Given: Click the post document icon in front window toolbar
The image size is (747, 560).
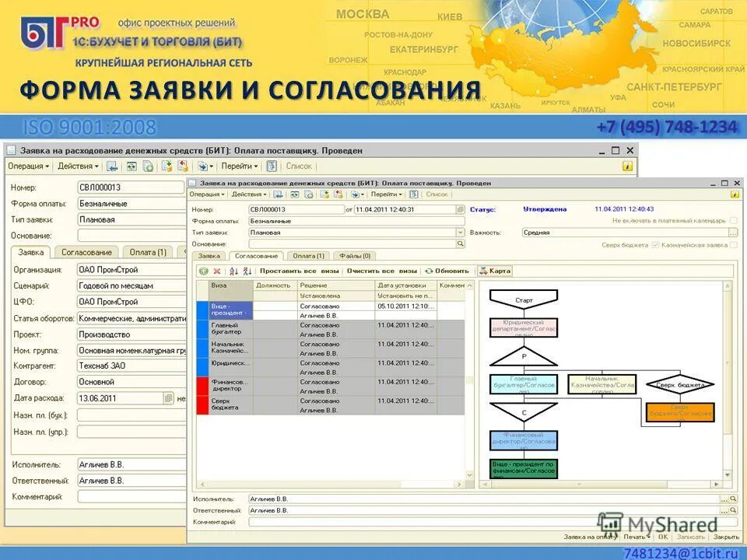Looking at the screenshot, I should pos(324,194).
